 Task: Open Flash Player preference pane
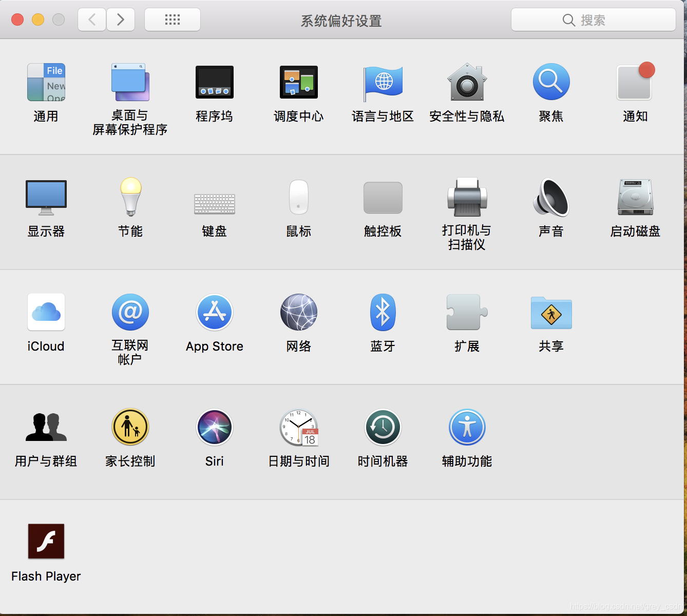coord(46,541)
